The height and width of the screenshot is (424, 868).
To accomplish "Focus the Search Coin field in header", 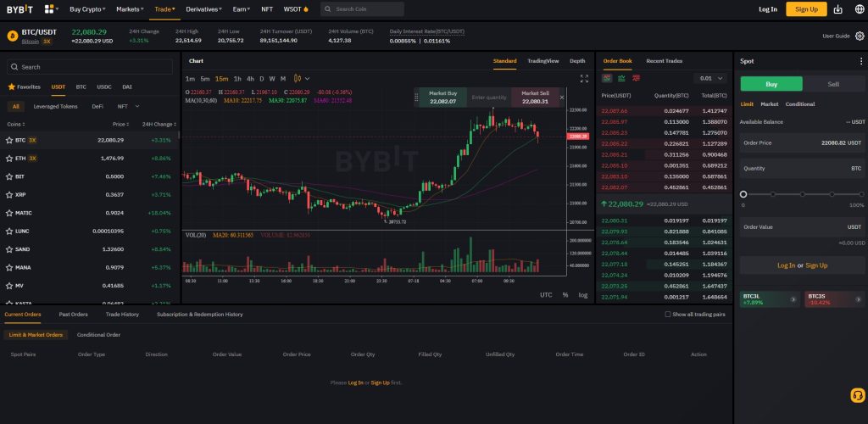I will tap(362, 9).
